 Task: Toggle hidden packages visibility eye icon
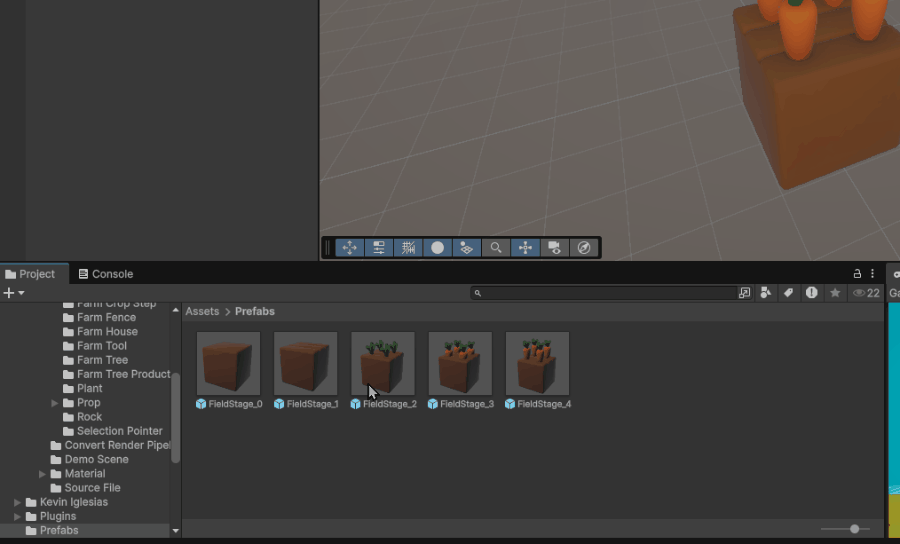click(859, 293)
